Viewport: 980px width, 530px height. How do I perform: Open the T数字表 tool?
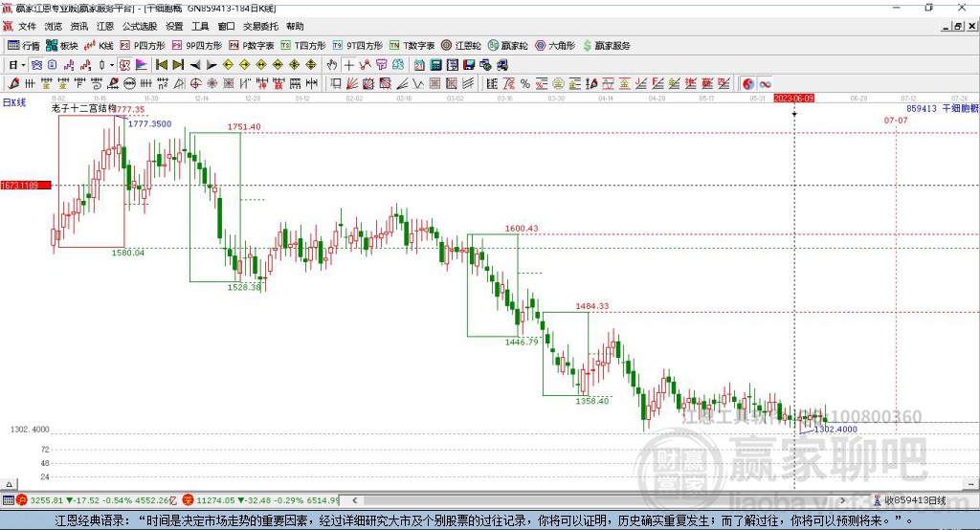tap(412, 46)
